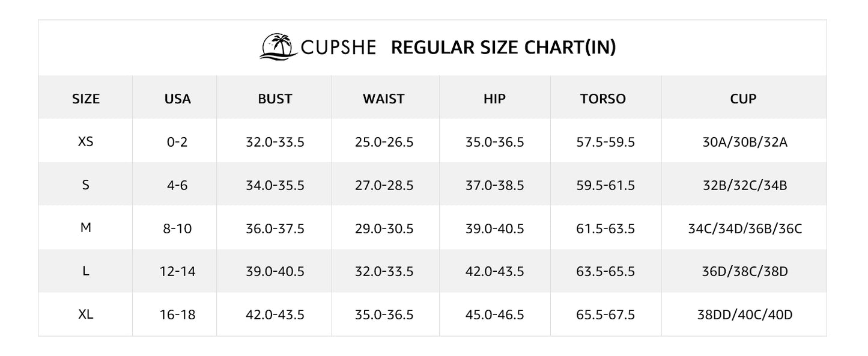Click torso measurement 57.5-59.5
The image size is (868, 356).
[605, 142]
